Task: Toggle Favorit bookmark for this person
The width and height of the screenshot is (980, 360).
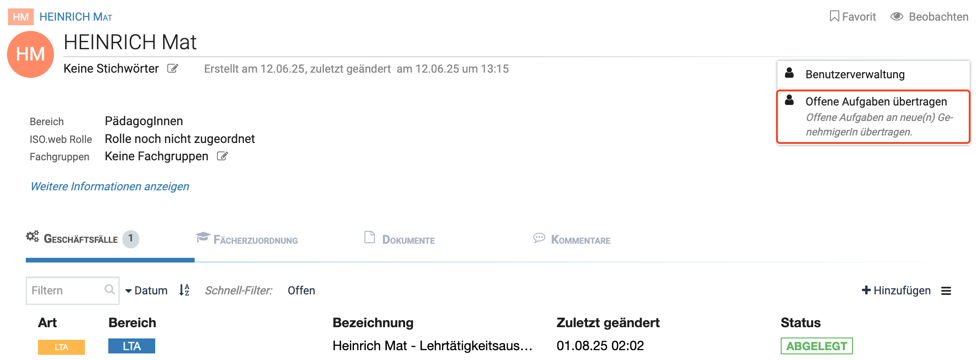Action: tap(852, 17)
